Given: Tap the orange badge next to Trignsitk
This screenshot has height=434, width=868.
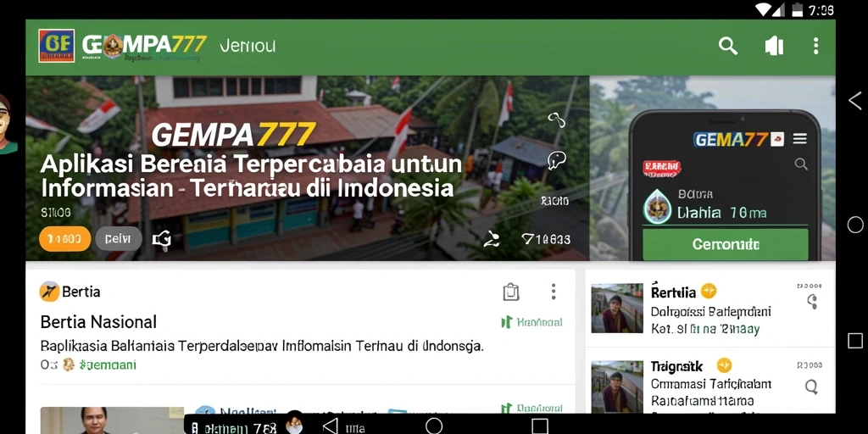Looking at the screenshot, I should 724,365.
